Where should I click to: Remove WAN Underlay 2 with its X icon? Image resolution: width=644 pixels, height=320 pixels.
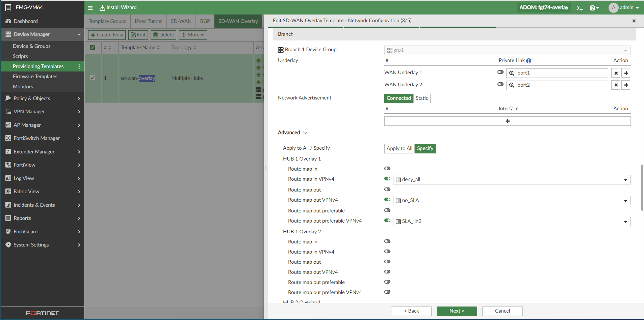[616, 85]
